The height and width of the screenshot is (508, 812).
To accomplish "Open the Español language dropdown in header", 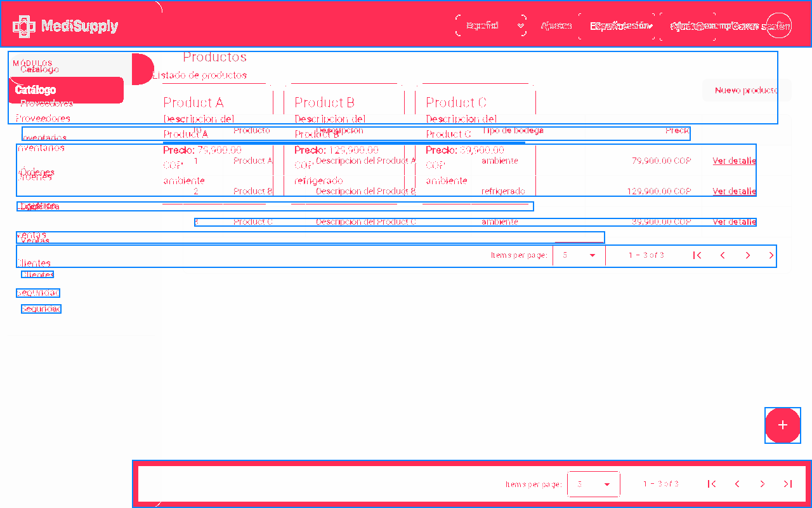I will [491, 26].
